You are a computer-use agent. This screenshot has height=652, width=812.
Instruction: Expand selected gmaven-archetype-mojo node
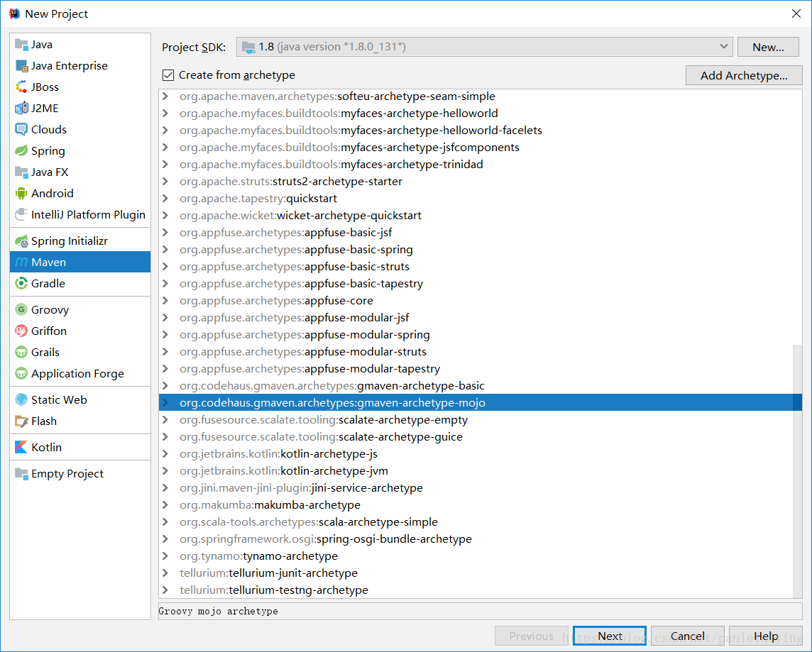(x=165, y=402)
